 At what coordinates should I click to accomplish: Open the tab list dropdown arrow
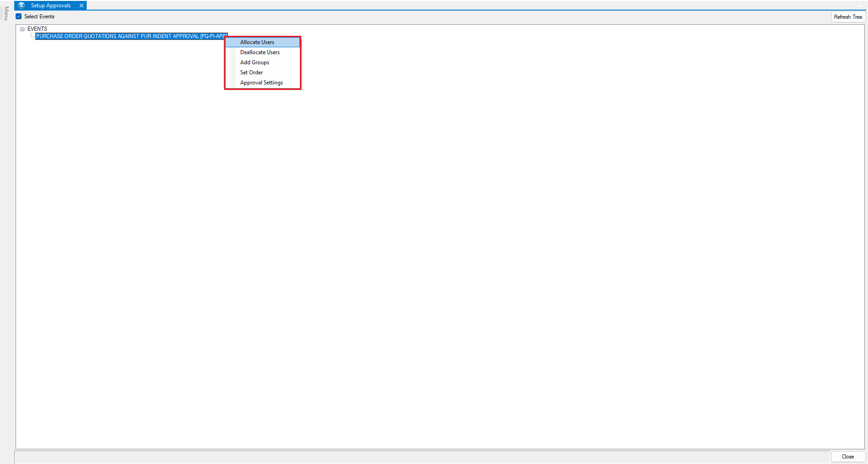(x=861, y=6)
